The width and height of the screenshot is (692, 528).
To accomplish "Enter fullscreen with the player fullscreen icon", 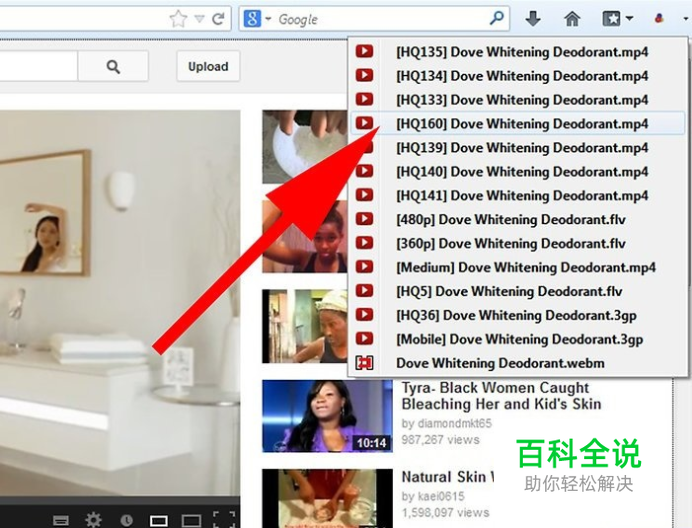I will point(224,520).
